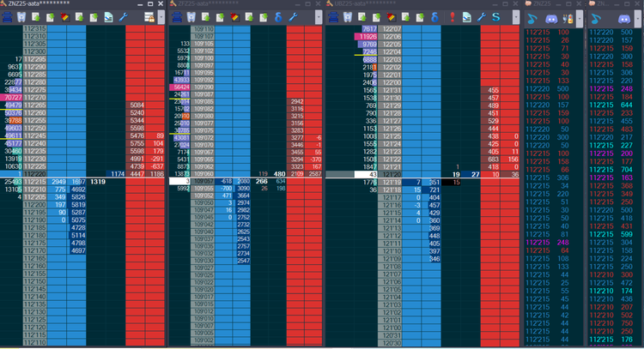Click price 109'030 in ZFZ25 ladder
The height and width of the screenshot is (349, 644).
point(203,261)
